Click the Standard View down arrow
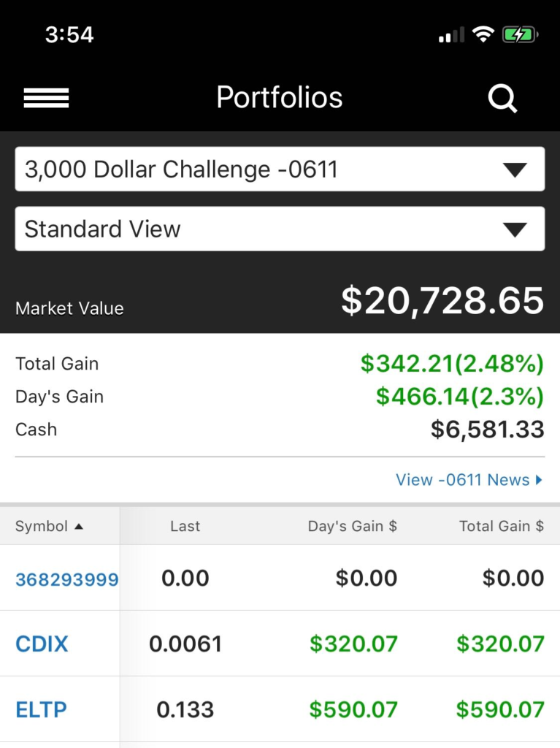This screenshot has width=560, height=748. tap(515, 229)
